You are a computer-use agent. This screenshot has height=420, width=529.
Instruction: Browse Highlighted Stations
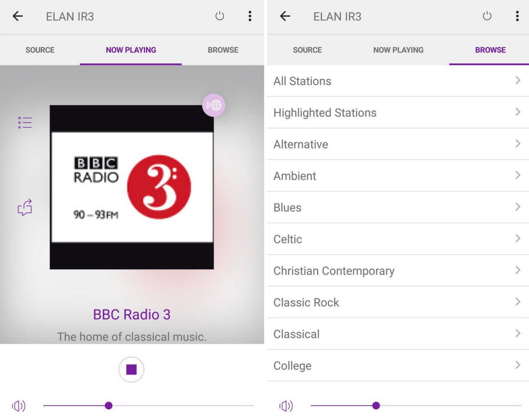[x=398, y=113]
